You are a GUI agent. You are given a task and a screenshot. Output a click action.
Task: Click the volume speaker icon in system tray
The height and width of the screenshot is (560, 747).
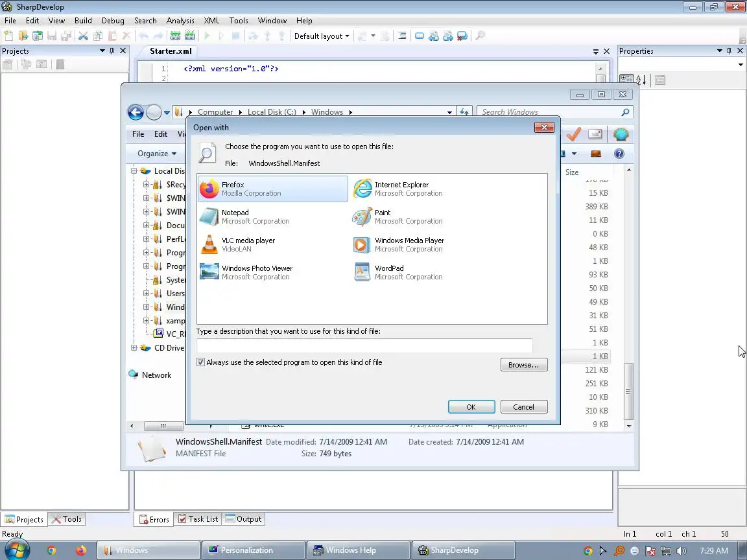pyautogui.click(x=682, y=551)
